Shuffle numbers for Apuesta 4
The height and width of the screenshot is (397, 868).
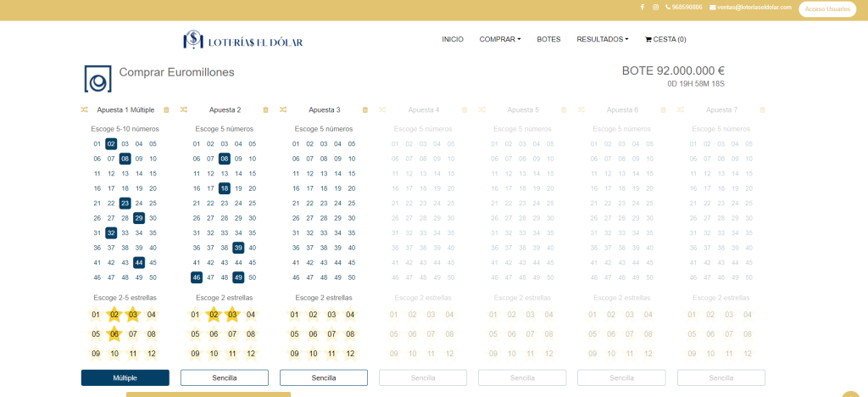click(382, 109)
